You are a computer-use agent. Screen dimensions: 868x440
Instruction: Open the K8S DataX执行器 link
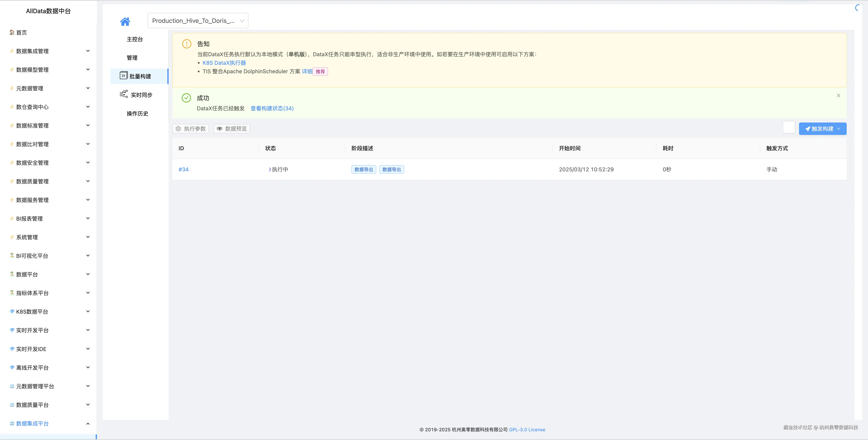[x=224, y=63]
